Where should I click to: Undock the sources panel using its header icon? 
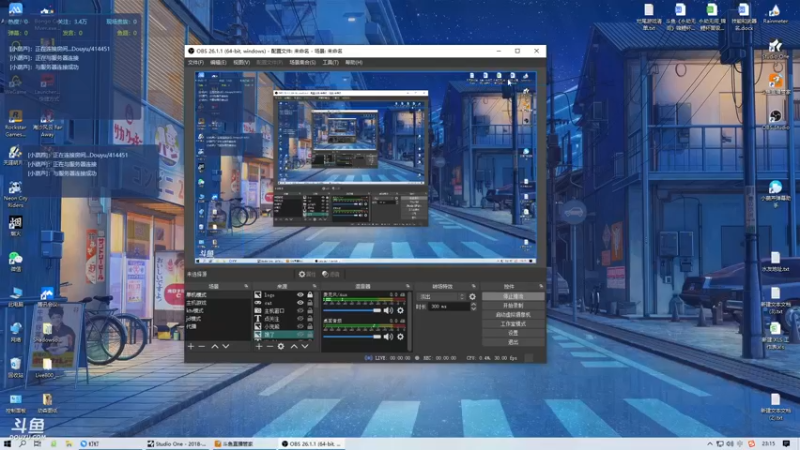[x=314, y=286]
